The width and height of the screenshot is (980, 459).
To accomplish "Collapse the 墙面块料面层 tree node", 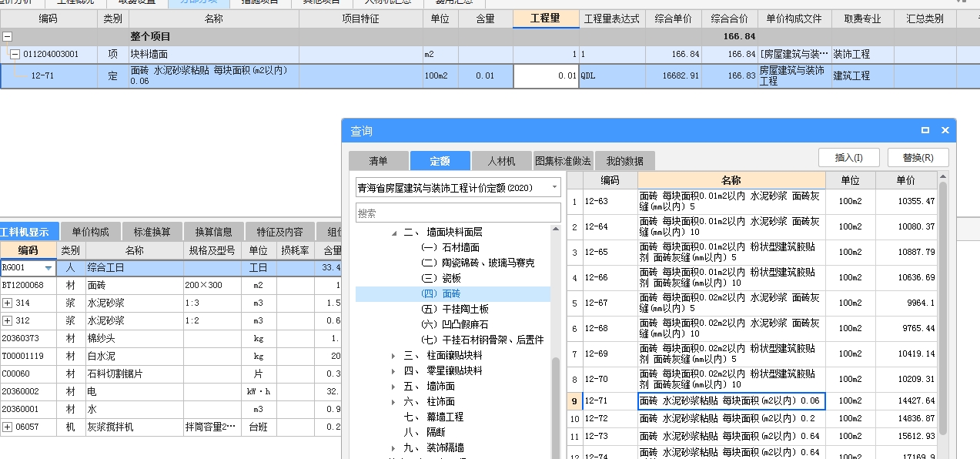I will click(x=394, y=233).
